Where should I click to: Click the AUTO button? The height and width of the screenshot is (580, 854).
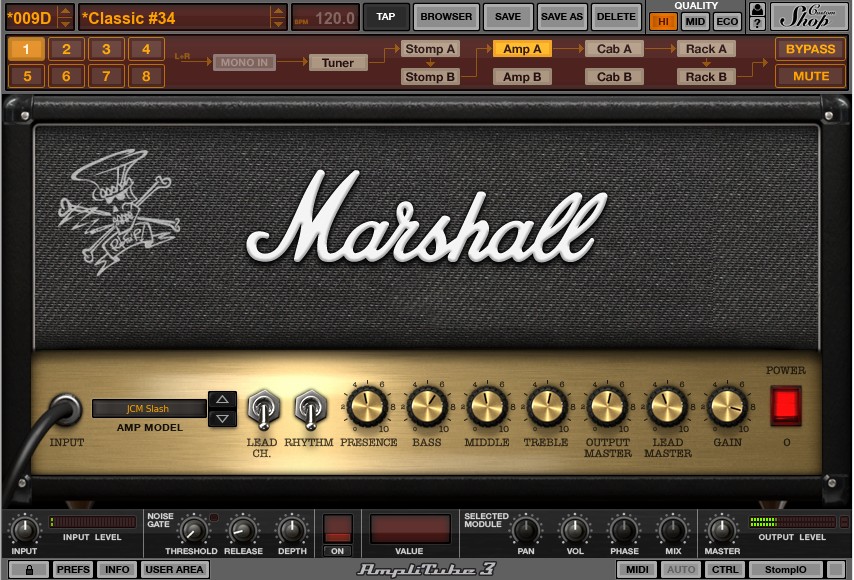tap(681, 570)
